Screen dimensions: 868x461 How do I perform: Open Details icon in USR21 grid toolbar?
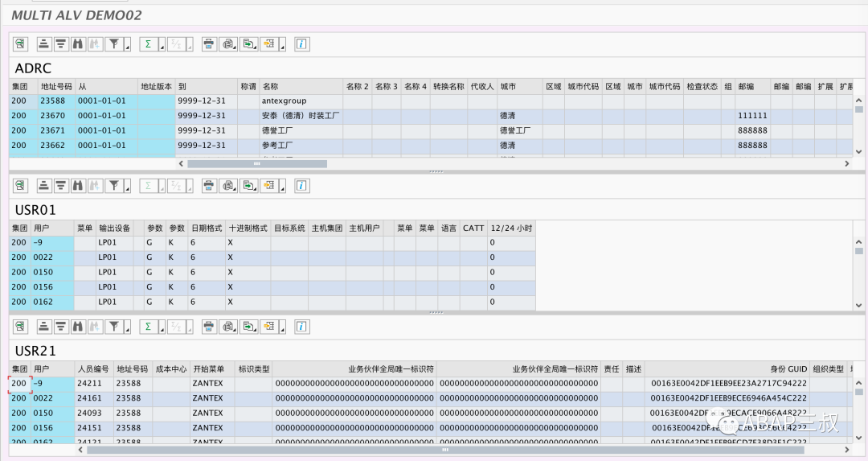[x=20, y=327]
